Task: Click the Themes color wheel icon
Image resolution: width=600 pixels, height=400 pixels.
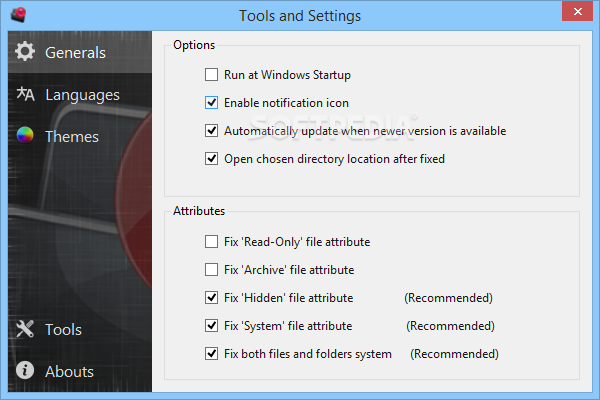Action: [26, 137]
